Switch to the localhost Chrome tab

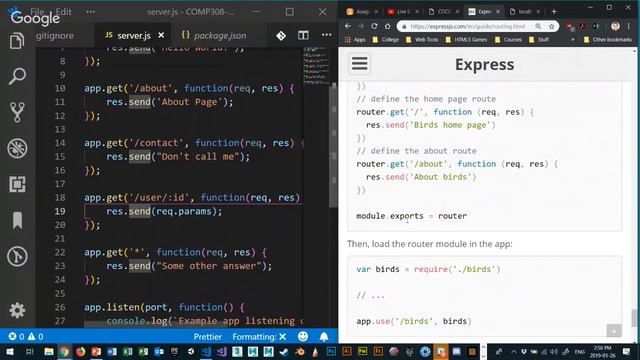[525, 11]
